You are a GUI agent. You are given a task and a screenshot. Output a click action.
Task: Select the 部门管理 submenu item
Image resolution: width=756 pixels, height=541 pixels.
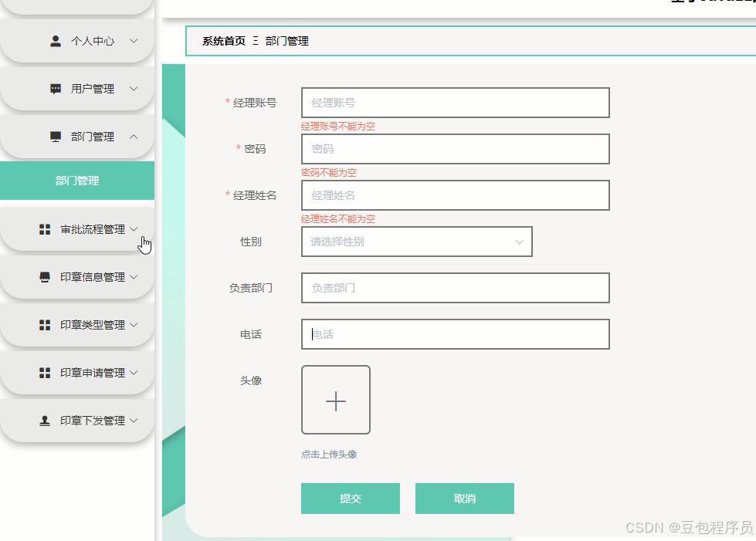[x=77, y=180]
